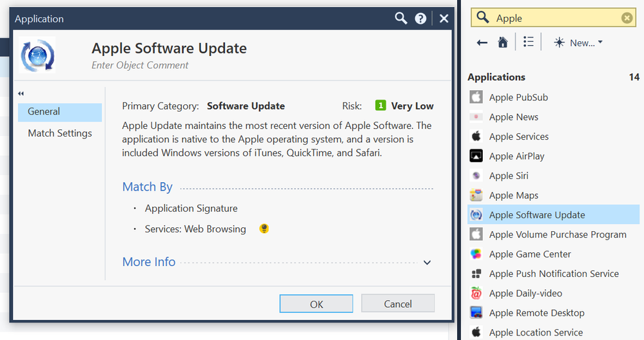
Task: Open the Match Settings tab
Action: pyautogui.click(x=60, y=133)
